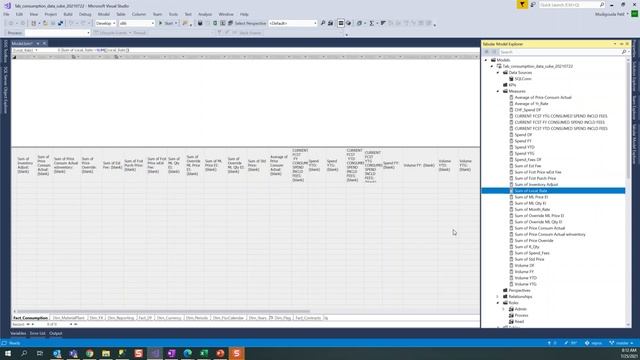Select the KPIs folder
This screenshot has width=640, height=360.
[512, 85]
